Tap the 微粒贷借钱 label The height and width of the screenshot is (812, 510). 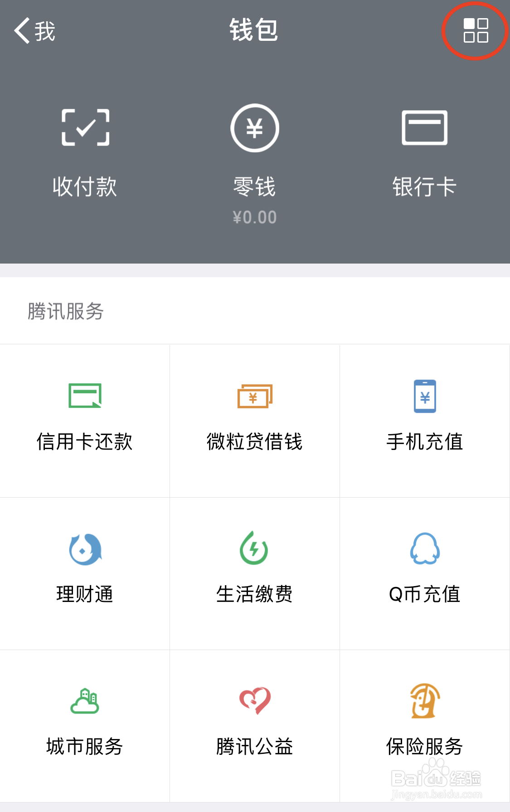click(255, 441)
